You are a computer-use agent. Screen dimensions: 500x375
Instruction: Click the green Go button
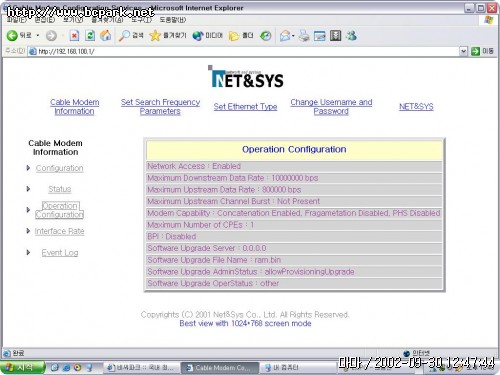click(482, 51)
